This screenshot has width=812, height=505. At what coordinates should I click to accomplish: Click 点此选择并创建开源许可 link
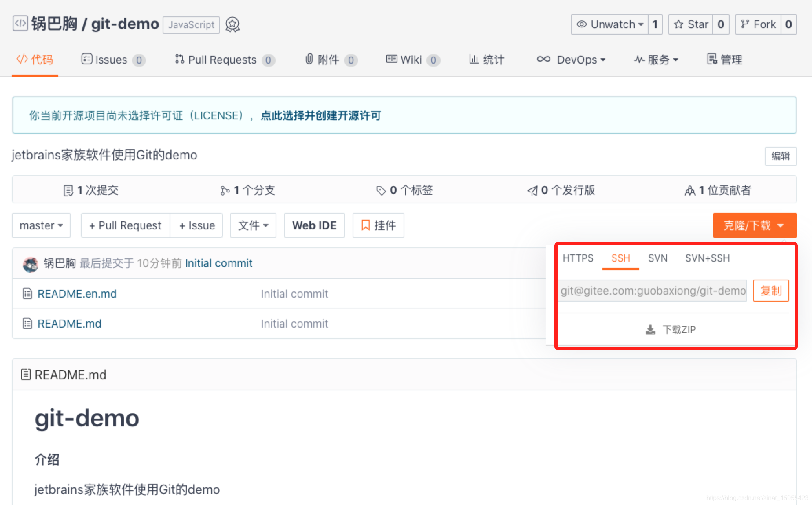321,115
